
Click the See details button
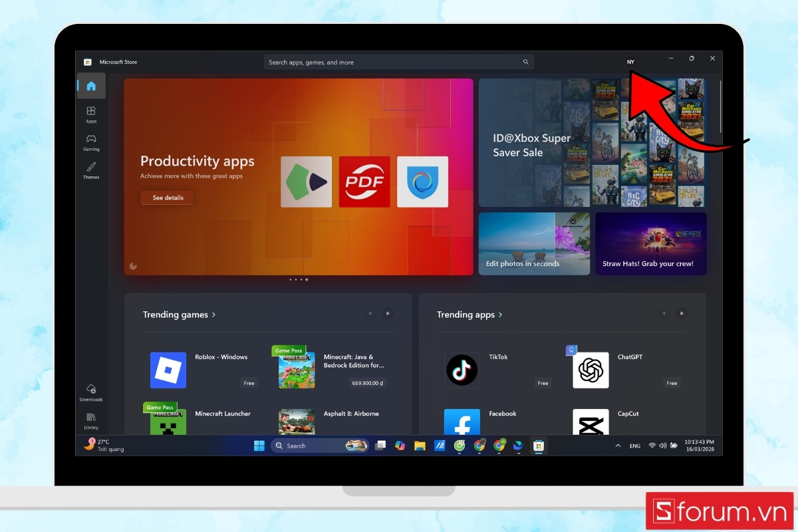[166, 198]
